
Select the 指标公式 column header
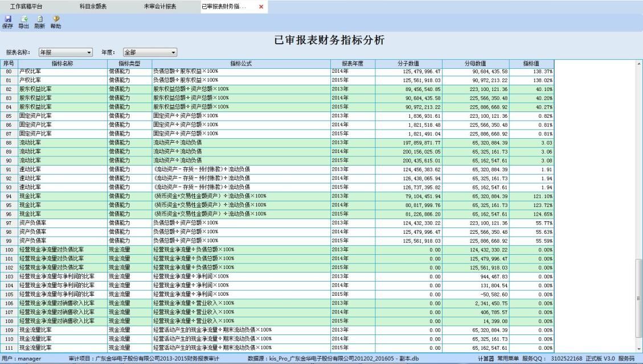tap(241, 64)
